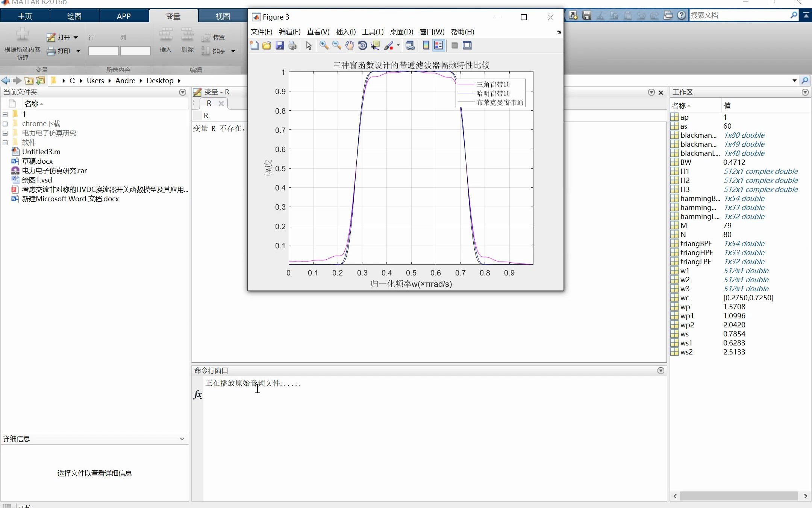Open the 打开 dropdown arrow in the ribbon
This screenshot has width=812, height=508.
76,37
